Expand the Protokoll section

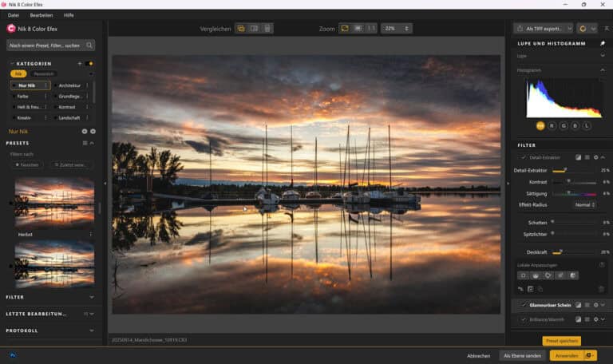pyautogui.click(x=92, y=330)
